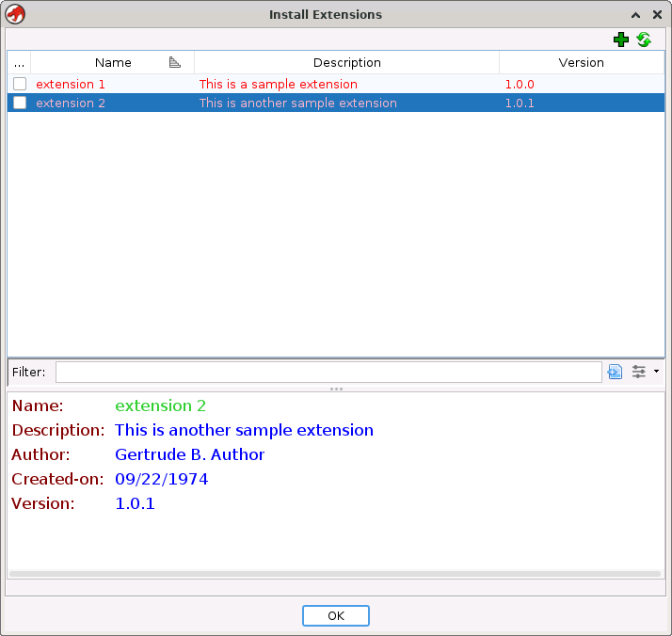
Task: Click the sort indicator icon in the Name header
Action: pos(175,63)
